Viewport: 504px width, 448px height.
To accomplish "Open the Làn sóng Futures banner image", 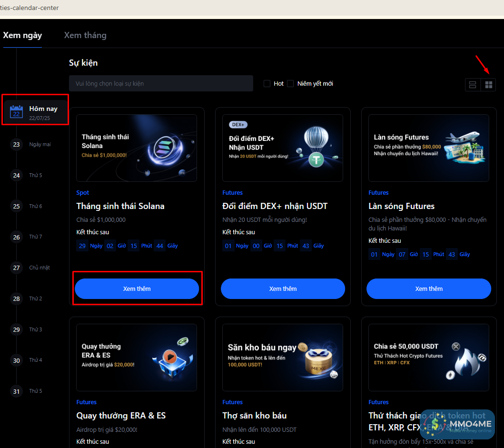I will [x=429, y=148].
